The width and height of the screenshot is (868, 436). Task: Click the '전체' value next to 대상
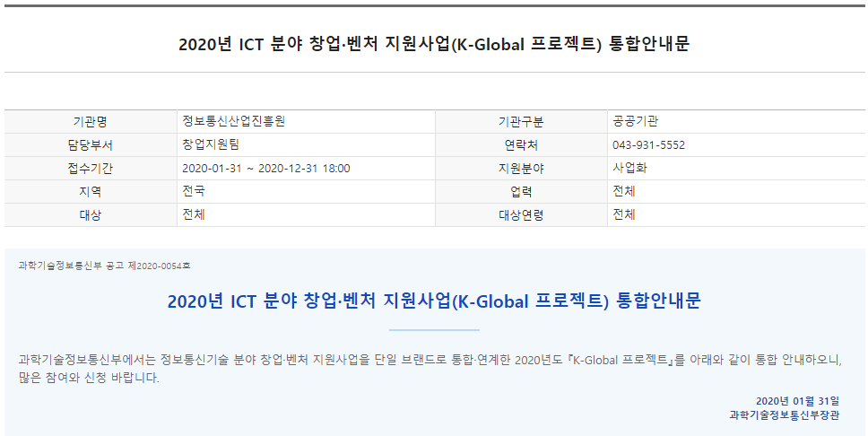pos(194,214)
